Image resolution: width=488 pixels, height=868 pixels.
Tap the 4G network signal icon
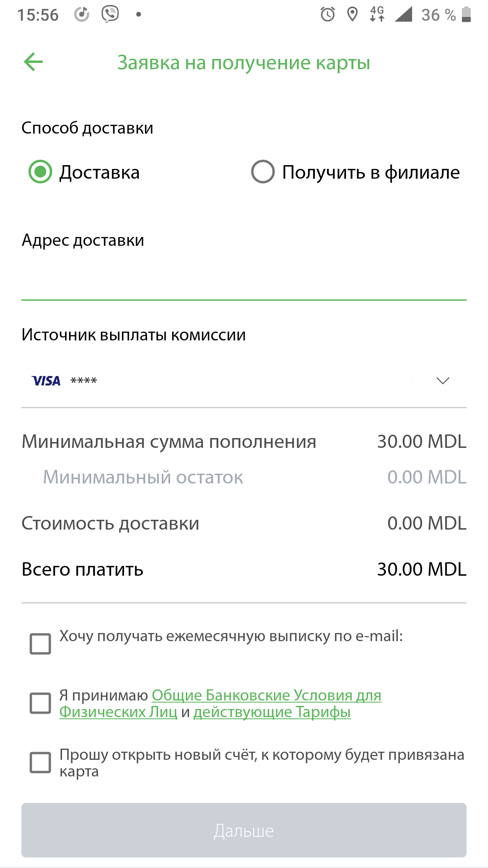[x=377, y=15]
